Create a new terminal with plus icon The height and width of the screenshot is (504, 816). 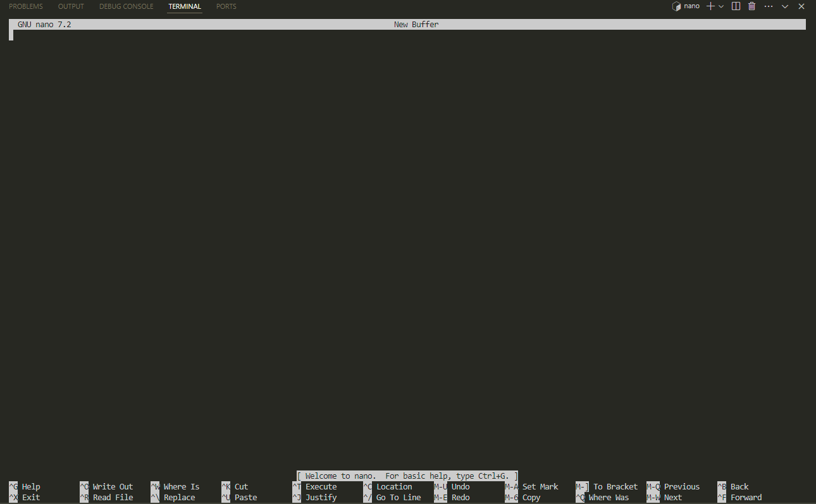[710, 6]
